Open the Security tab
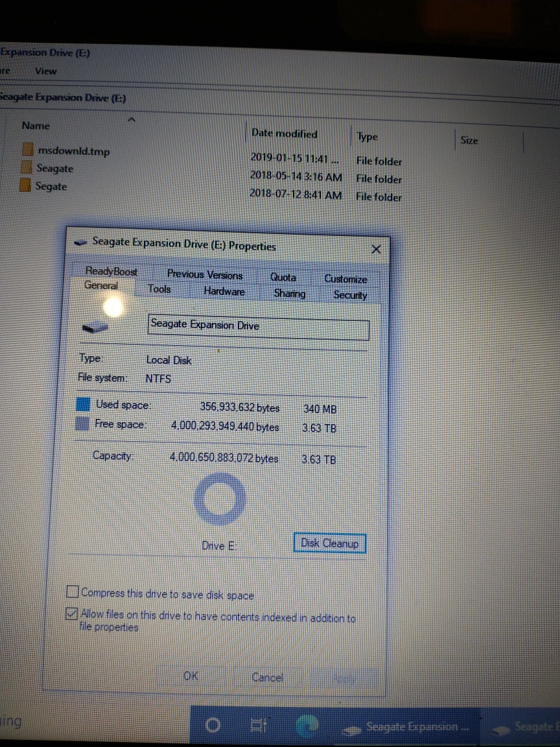 point(350,295)
